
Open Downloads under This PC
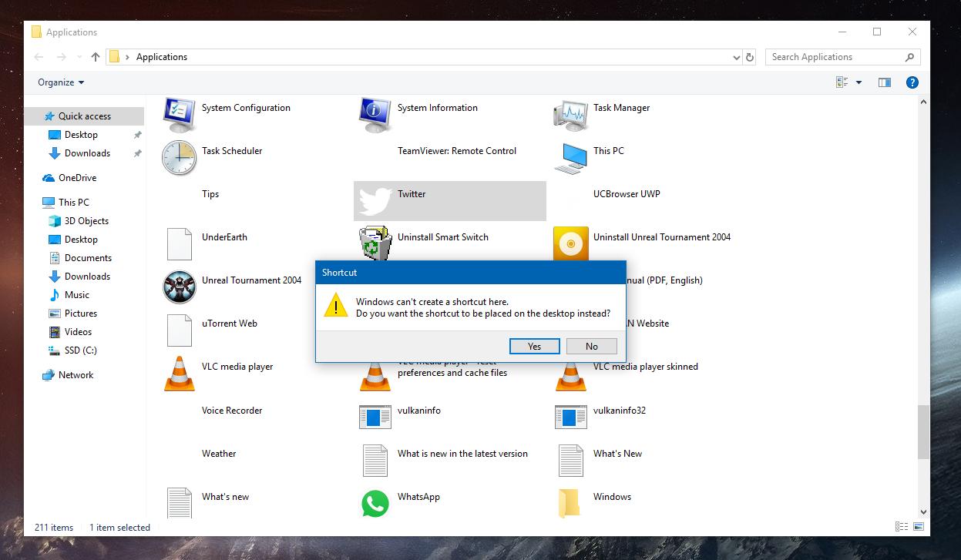[87, 277]
